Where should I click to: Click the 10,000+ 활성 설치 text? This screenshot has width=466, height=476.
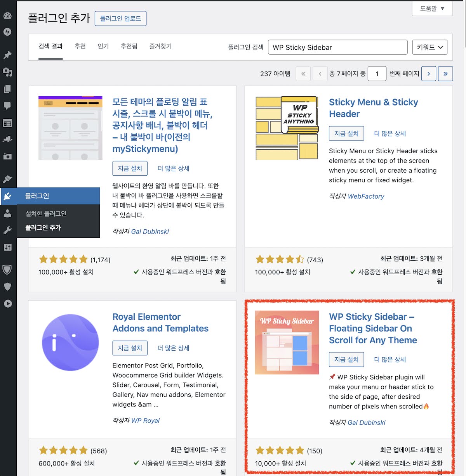click(280, 463)
